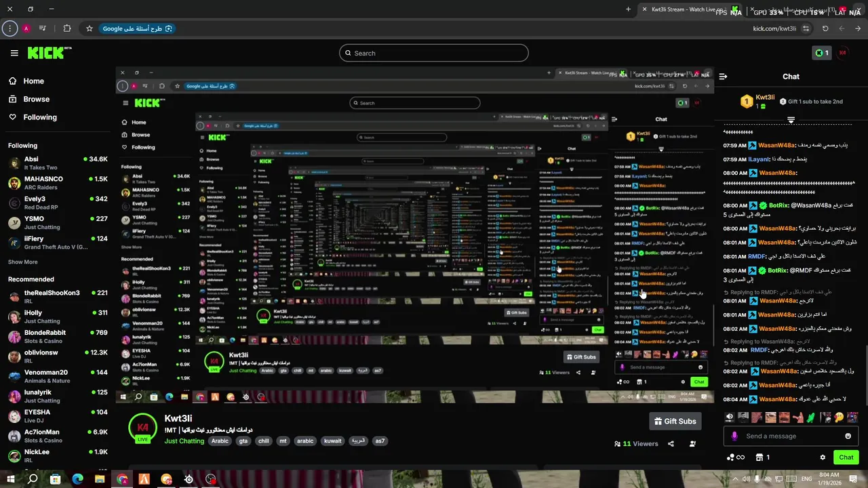
Task: Click the follow user icon beside share
Action: pos(692,444)
